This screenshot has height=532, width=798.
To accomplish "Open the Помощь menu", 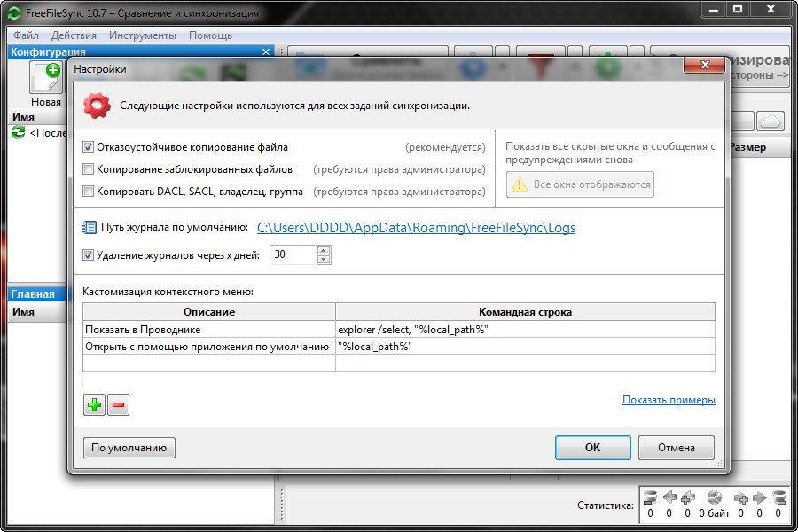I will pyautogui.click(x=210, y=35).
